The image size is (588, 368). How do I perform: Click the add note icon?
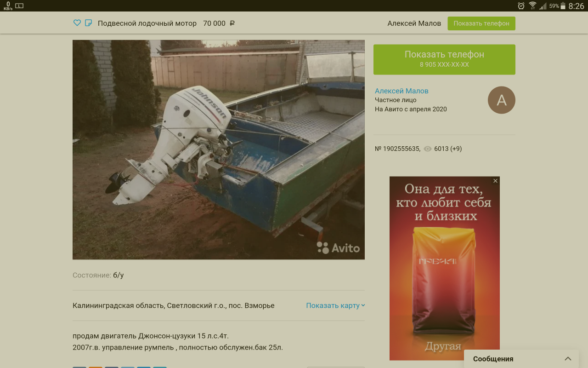(x=89, y=23)
